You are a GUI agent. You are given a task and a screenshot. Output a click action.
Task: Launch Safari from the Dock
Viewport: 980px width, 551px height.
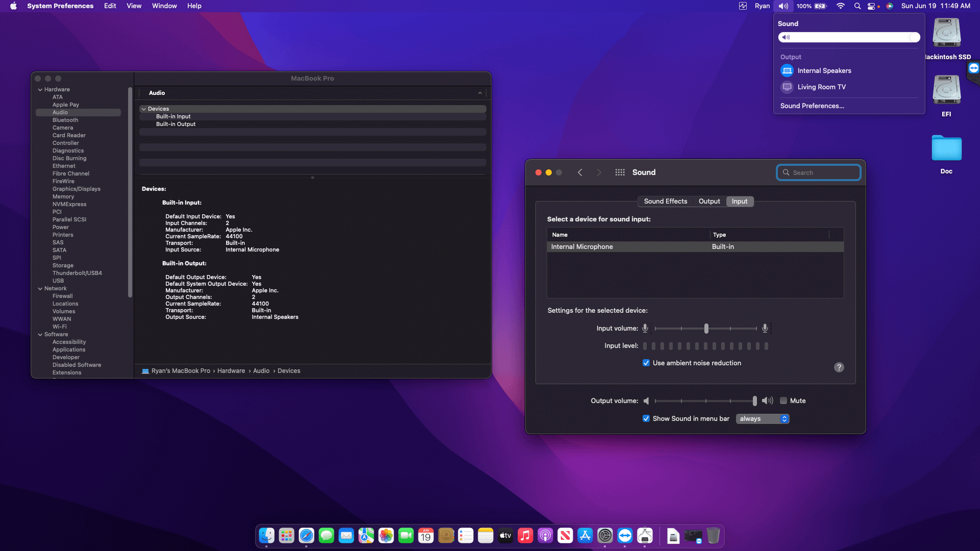coord(306,536)
